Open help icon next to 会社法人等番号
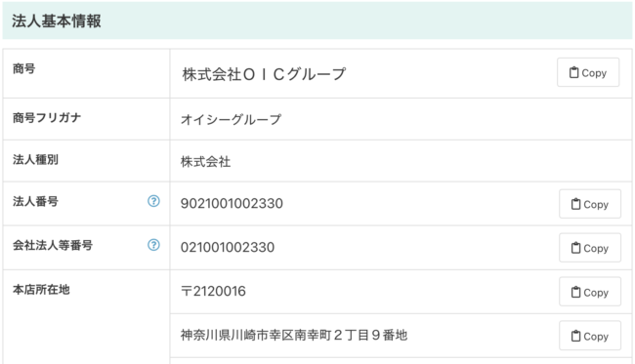This screenshot has width=635, height=364. 153,245
